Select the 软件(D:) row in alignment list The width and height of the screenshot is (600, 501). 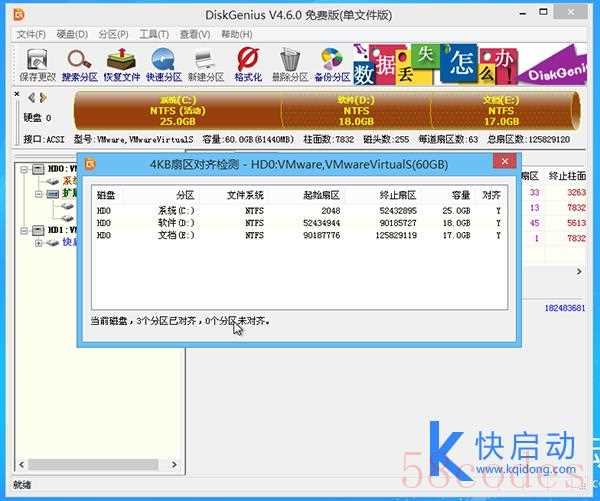[x=299, y=223]
